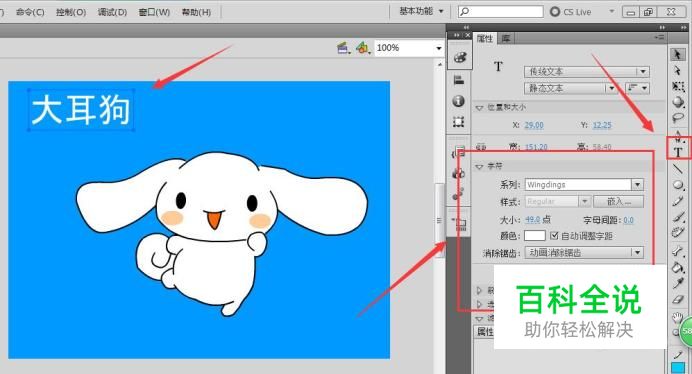Select the Bone tool

(678, 251)
